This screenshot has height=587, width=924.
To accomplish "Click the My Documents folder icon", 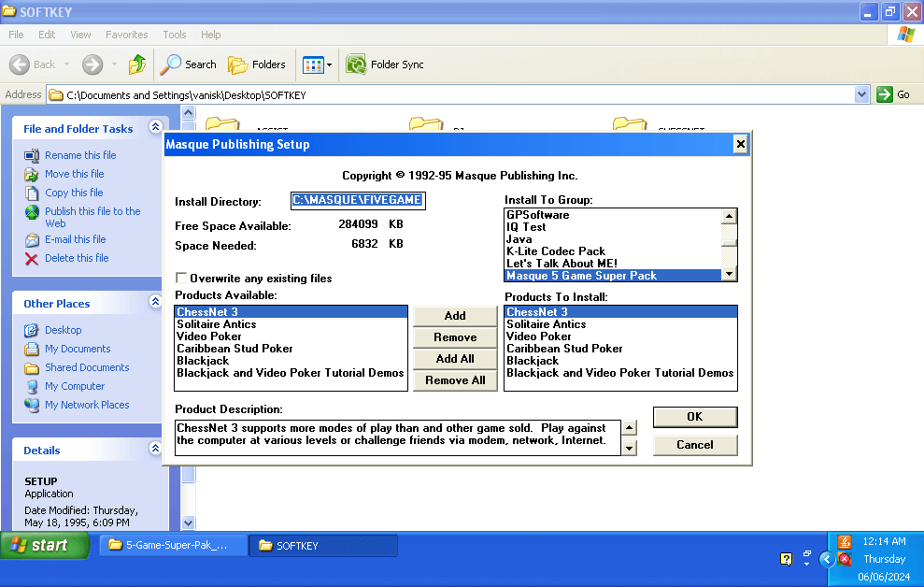I will (31, 349).
